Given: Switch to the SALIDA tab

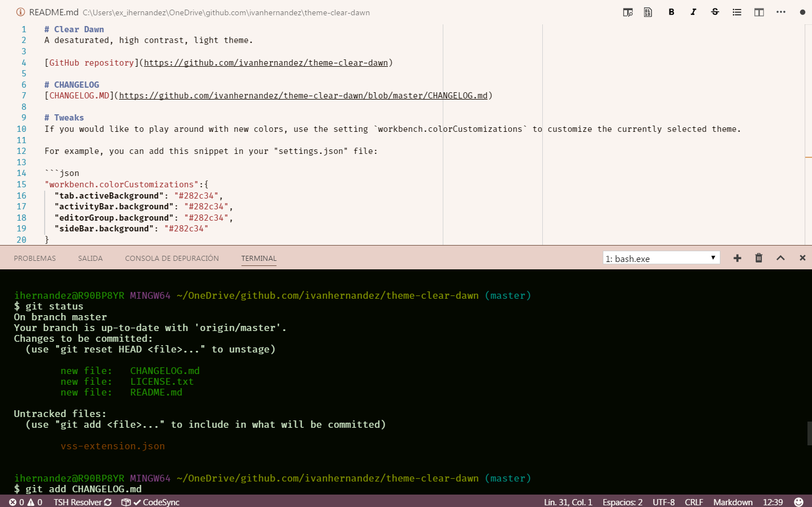Looking at the screenshot, I should tap(90, 259).
